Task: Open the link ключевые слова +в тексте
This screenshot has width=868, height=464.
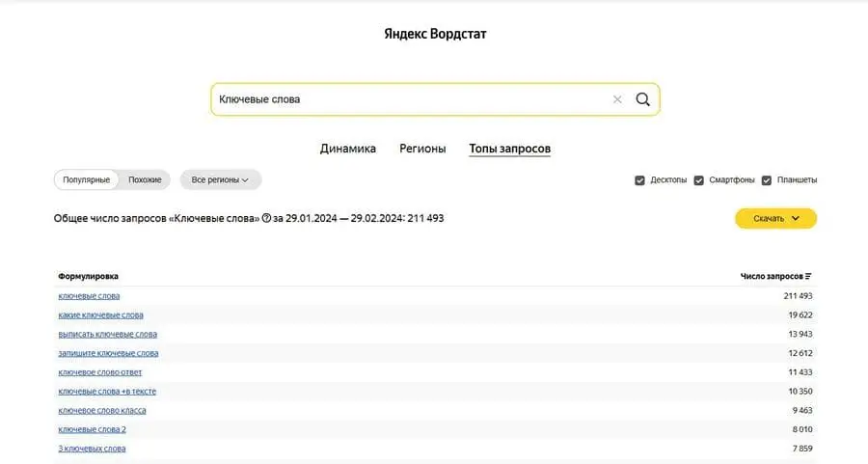Action: click(x=107, y=392)
